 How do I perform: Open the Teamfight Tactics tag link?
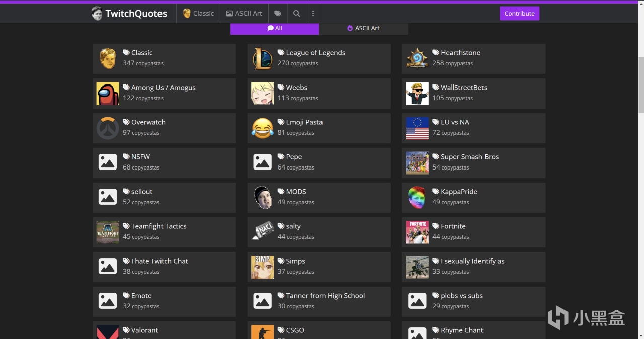154,226
